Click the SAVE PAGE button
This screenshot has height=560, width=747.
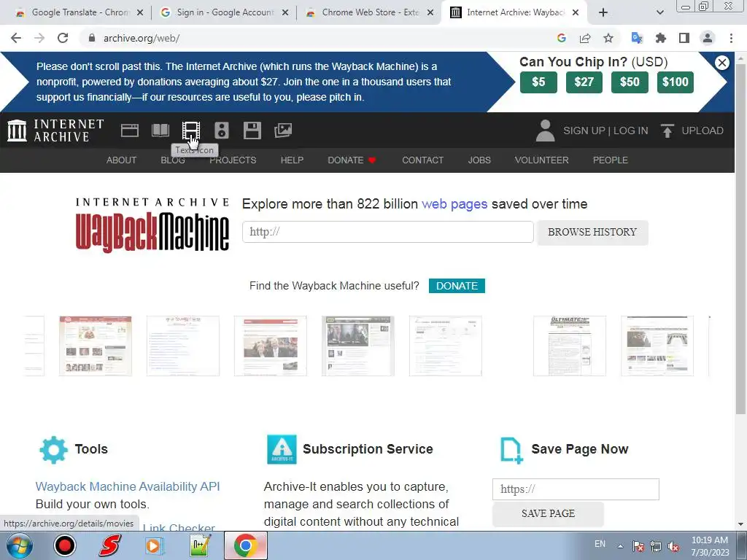tap(548, 513)
